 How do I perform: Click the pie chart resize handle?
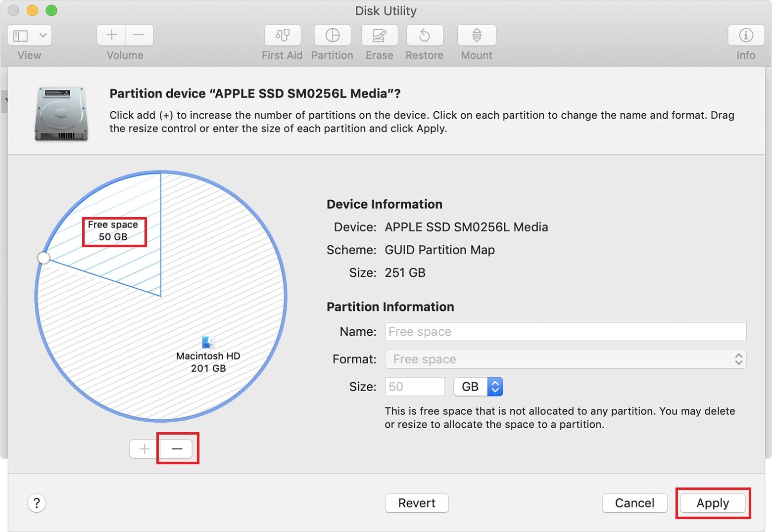point(44,258)
